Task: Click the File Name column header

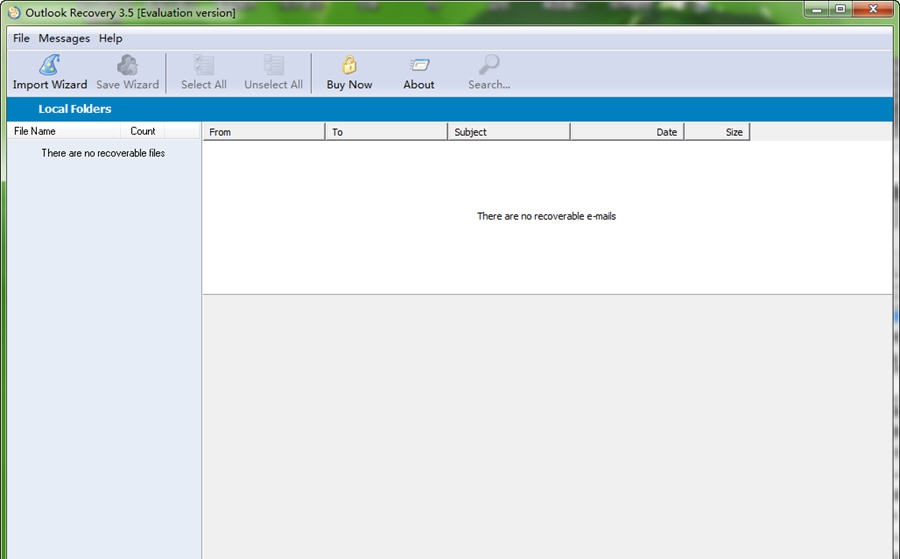Action: 64,131
